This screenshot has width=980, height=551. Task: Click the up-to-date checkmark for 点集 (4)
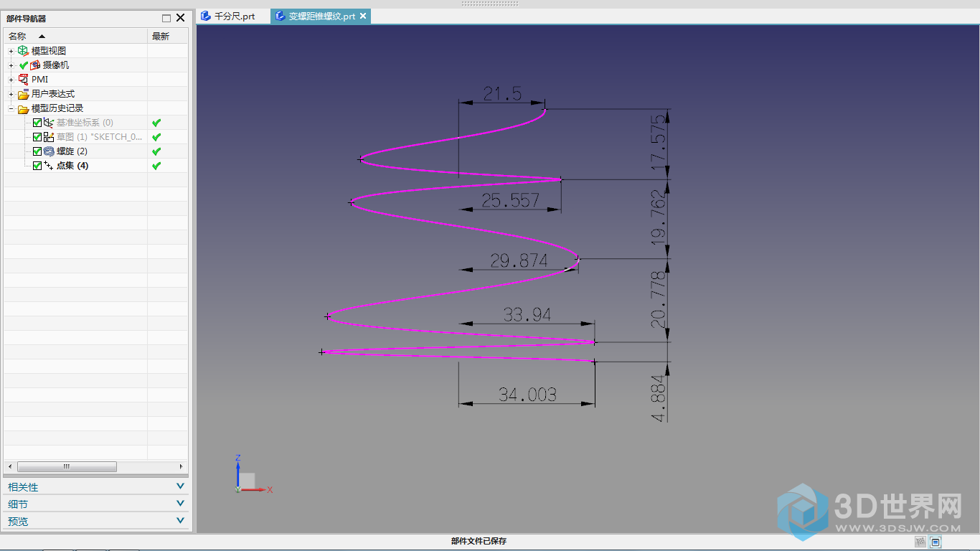pos(156,166)
